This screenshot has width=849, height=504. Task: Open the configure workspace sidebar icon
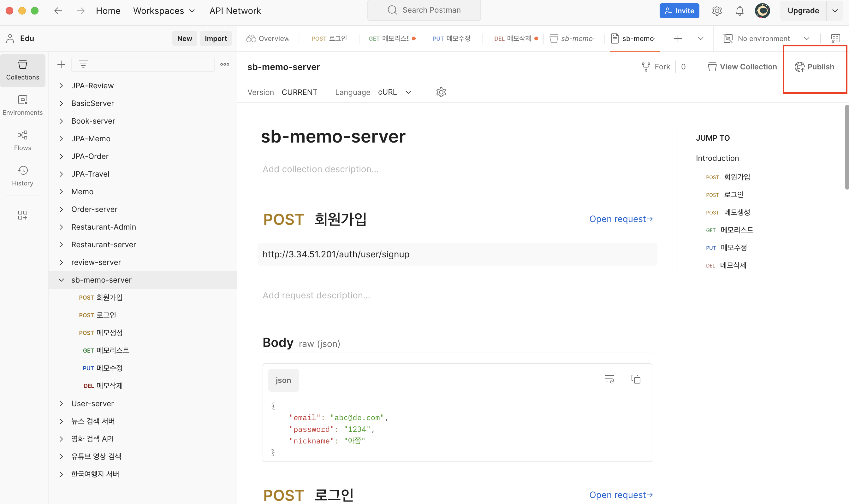tap(22, 215)
